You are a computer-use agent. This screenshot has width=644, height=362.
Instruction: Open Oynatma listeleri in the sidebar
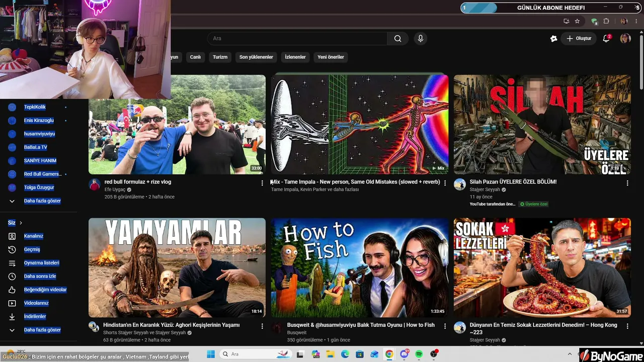click(x=41, y=263)
